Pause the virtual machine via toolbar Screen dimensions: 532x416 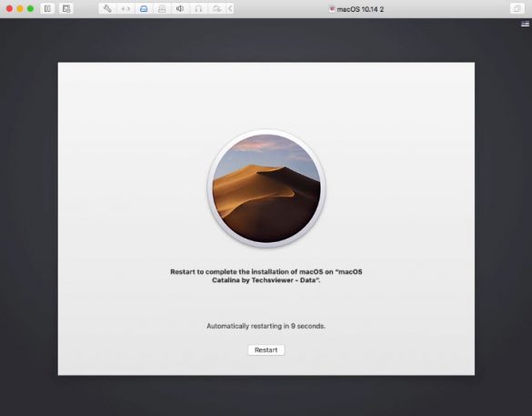tap(47, 8)
